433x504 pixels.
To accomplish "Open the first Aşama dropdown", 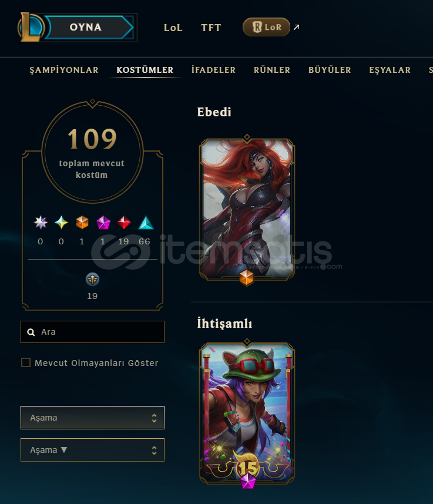I will pyautogui.click(x=93, y=418).
